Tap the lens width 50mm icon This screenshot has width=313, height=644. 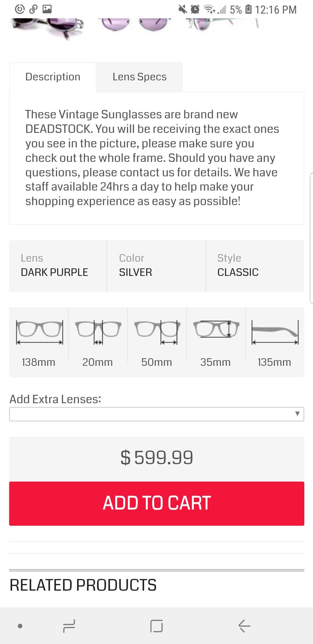[157, 332]
